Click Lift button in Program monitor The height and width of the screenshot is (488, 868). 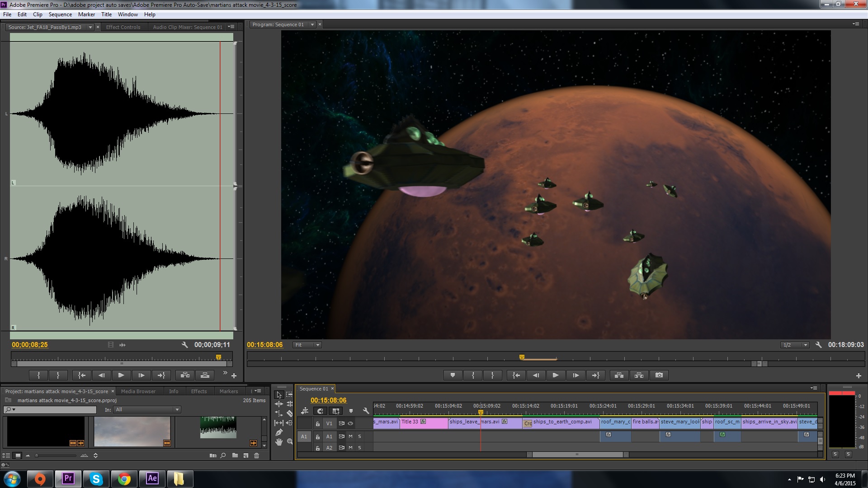619,375
